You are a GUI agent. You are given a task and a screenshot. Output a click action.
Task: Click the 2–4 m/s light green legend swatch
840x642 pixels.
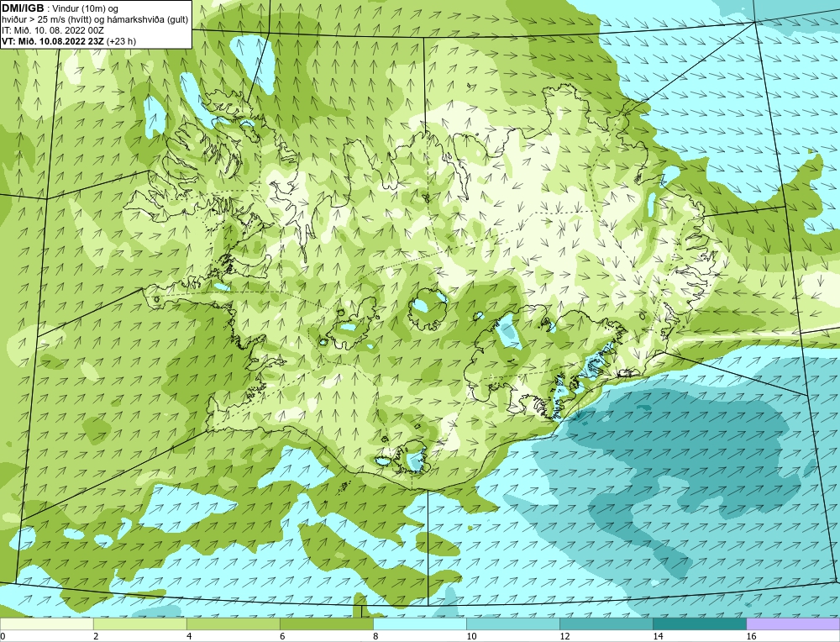[139, 624]
